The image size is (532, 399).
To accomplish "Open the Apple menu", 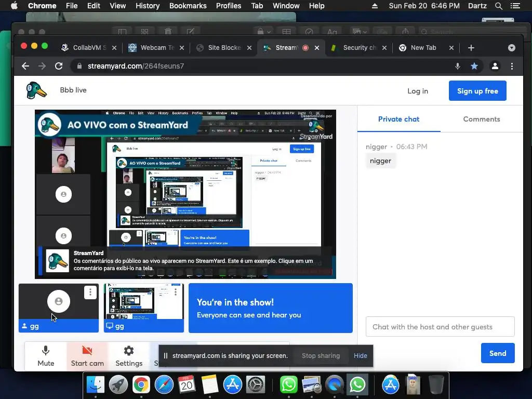I will [x=14, y=6].
